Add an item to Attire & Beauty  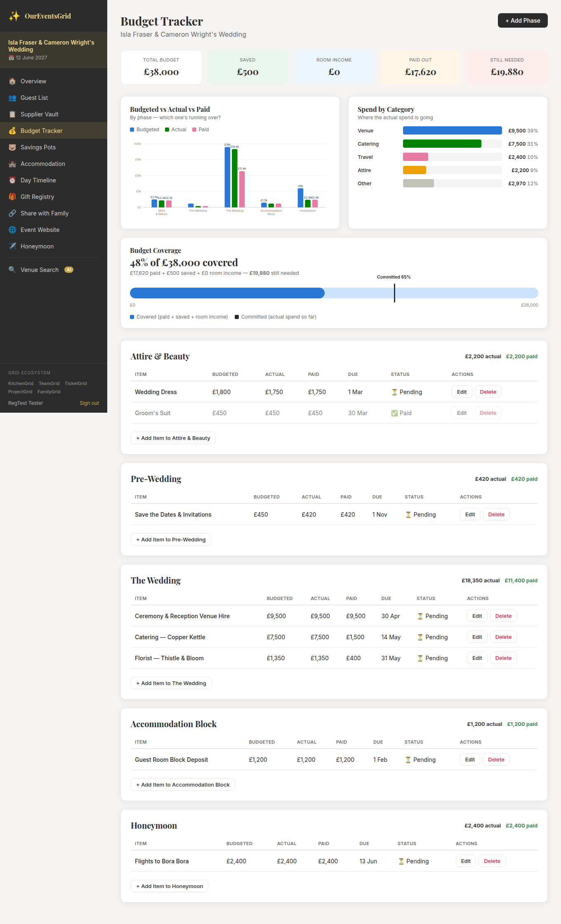tap(173, 438)
